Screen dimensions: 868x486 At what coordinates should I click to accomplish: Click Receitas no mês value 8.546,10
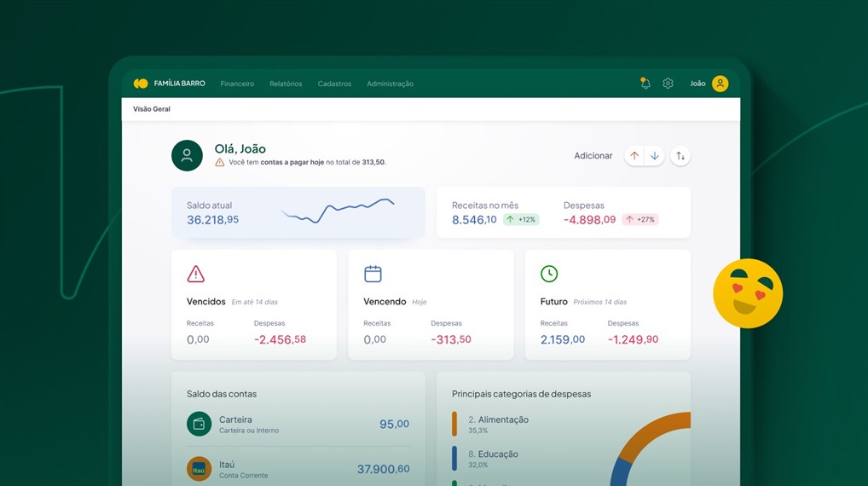pyautogui.click(x=474, y=220)
